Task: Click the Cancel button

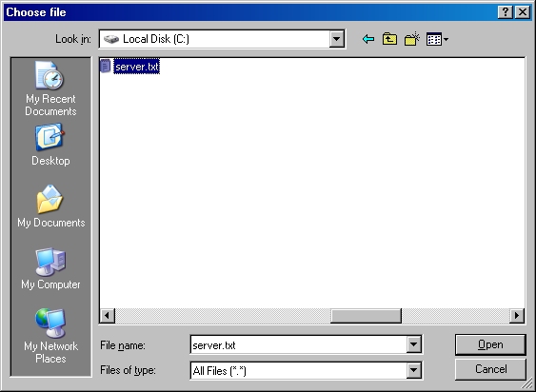Action: pos(490,369)
